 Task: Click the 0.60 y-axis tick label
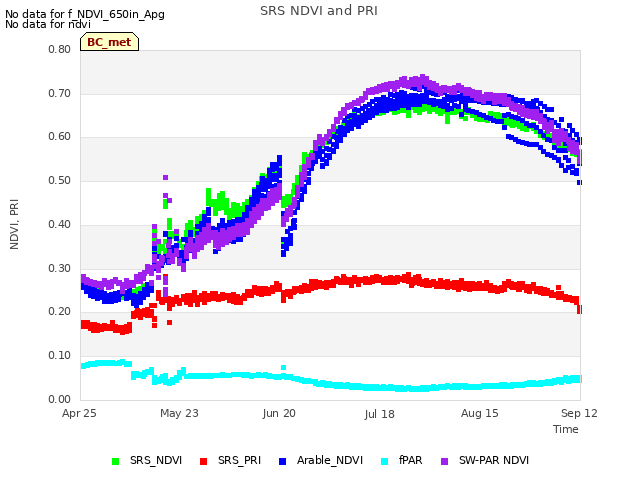click(x=60, y=137)
